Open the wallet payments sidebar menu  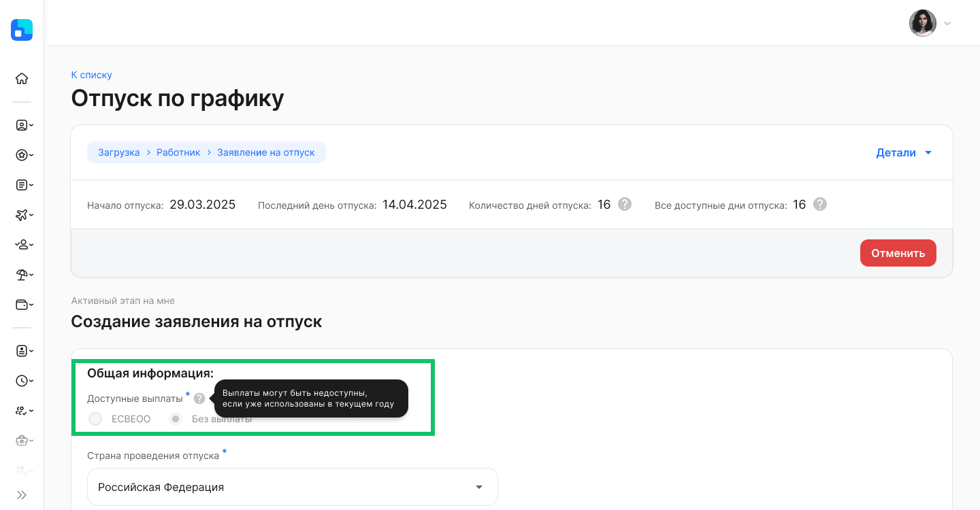click(x=24, y=304)
